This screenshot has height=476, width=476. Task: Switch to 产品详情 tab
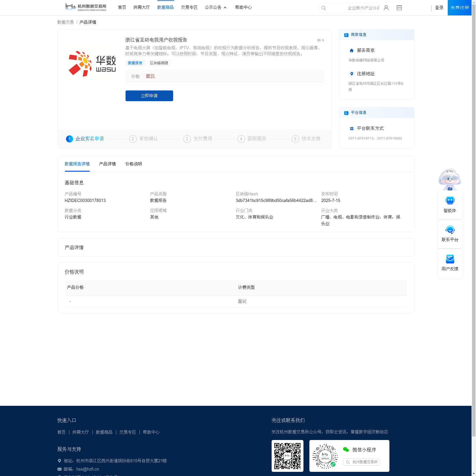coord(107,164)
